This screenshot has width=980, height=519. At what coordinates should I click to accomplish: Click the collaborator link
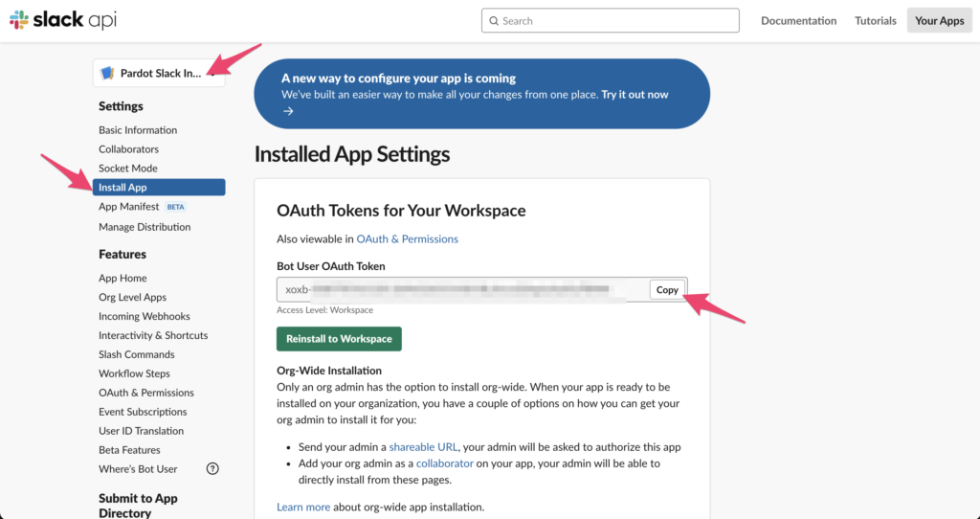click(x=445, y=463)
